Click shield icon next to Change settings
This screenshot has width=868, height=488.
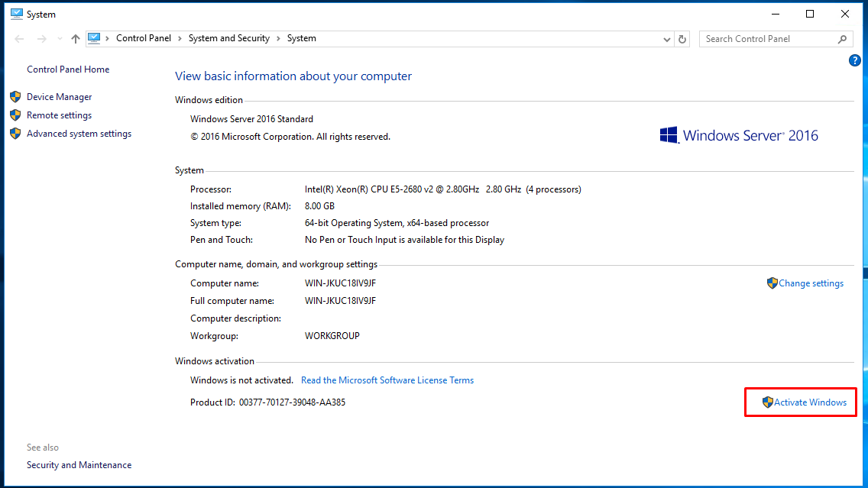point(772,283)
